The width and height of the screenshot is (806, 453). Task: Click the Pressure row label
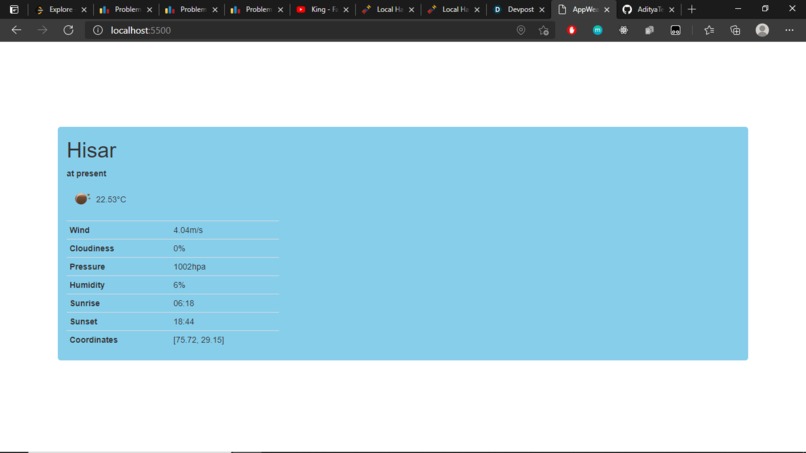pos(87,267)
